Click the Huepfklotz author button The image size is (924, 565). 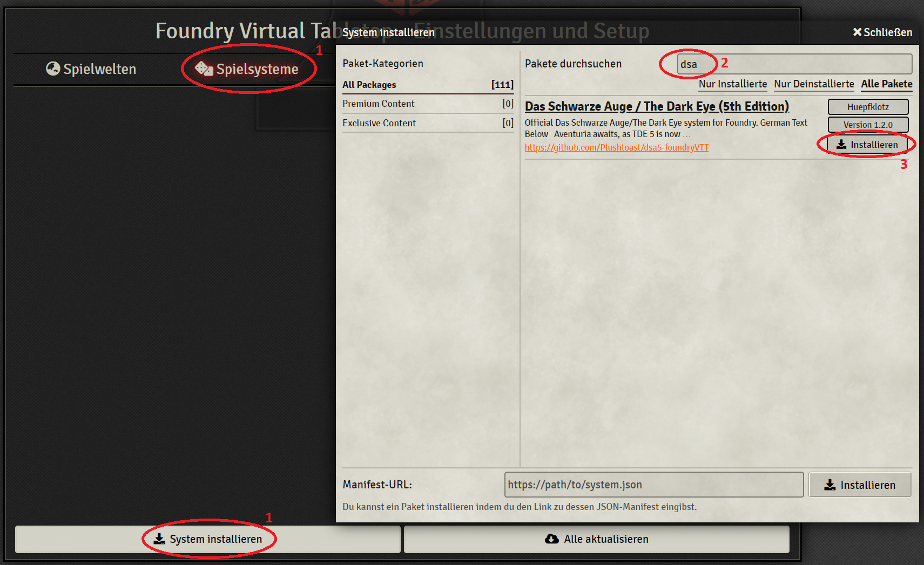pyautogui.click(x=868, y=107)
